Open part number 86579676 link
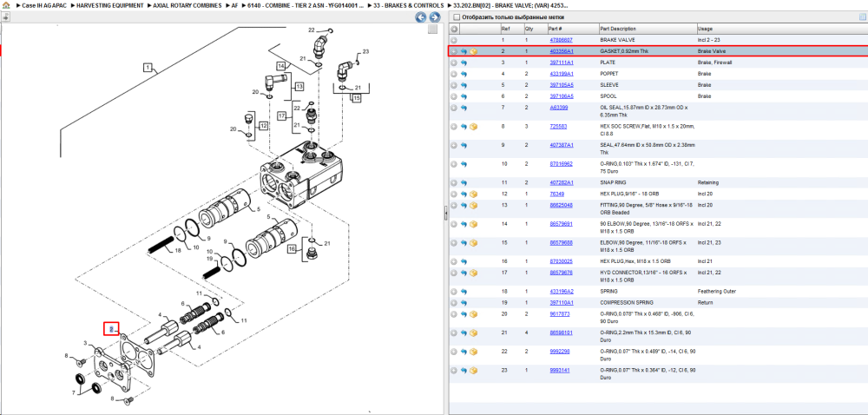 click(x=561, y=273)
